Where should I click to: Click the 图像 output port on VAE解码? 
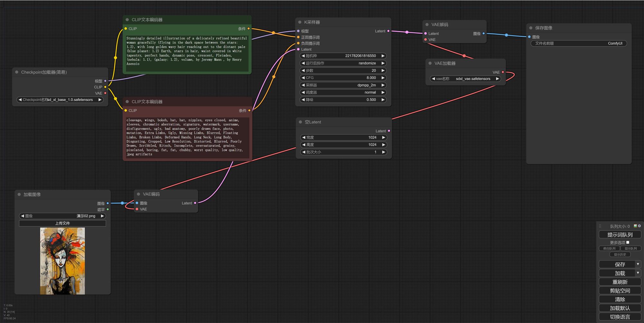(x=484, y=33)
